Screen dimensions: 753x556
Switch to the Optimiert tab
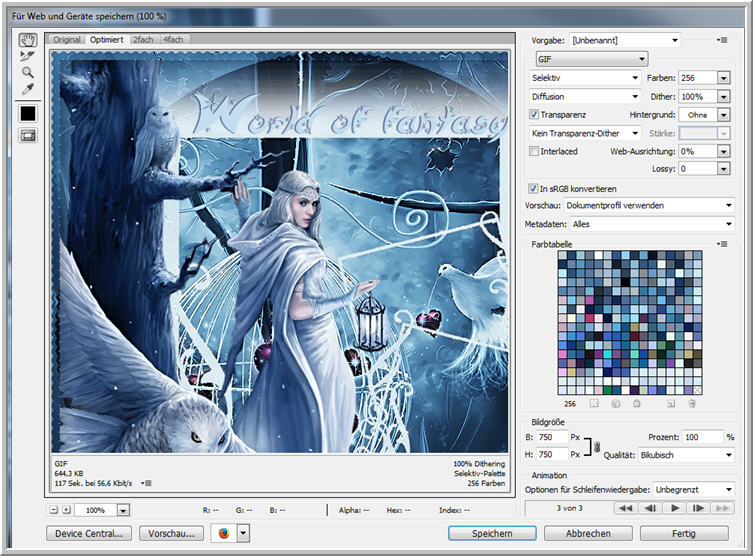click(107, 39)
